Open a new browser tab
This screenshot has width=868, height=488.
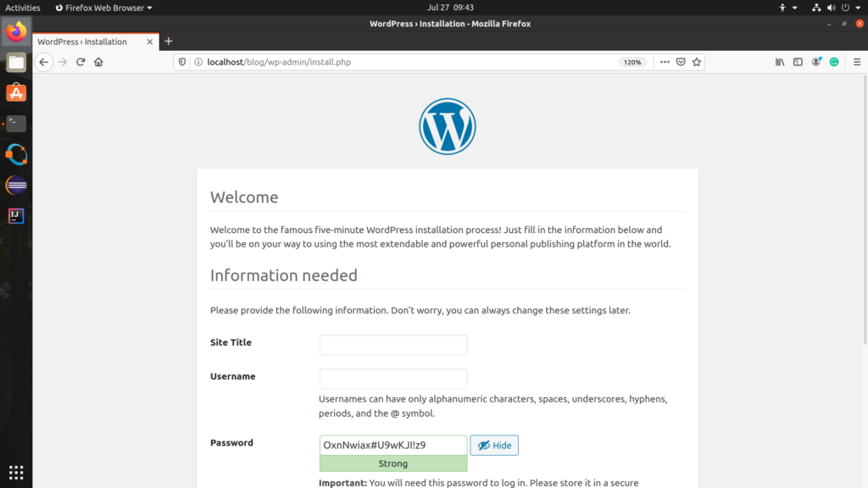tap(168, 41)
